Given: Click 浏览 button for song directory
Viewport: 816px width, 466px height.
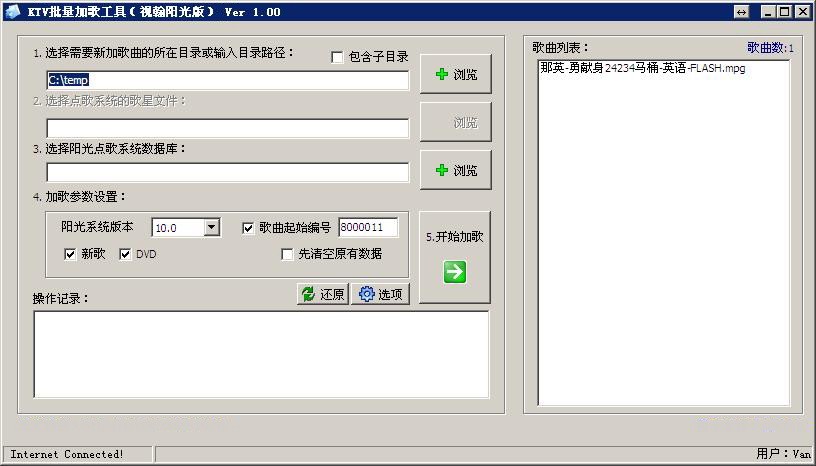Looking at the screenshot, I should [455, 74].
